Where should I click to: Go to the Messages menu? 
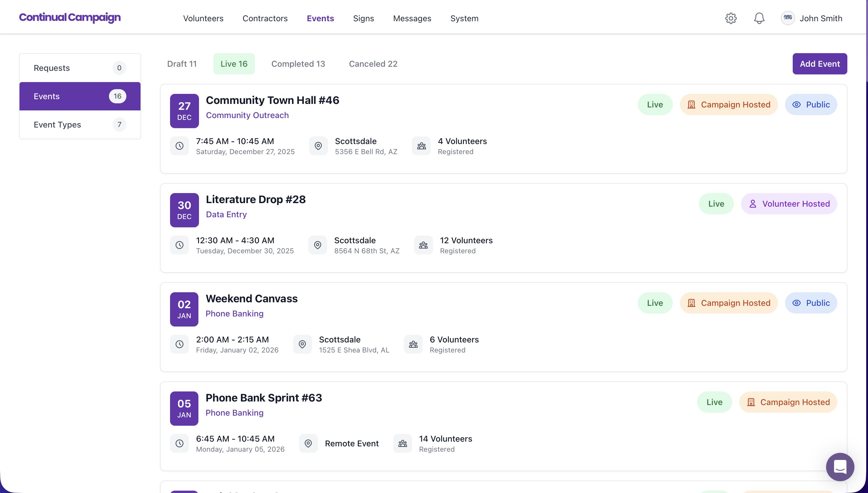coord(412,18)
